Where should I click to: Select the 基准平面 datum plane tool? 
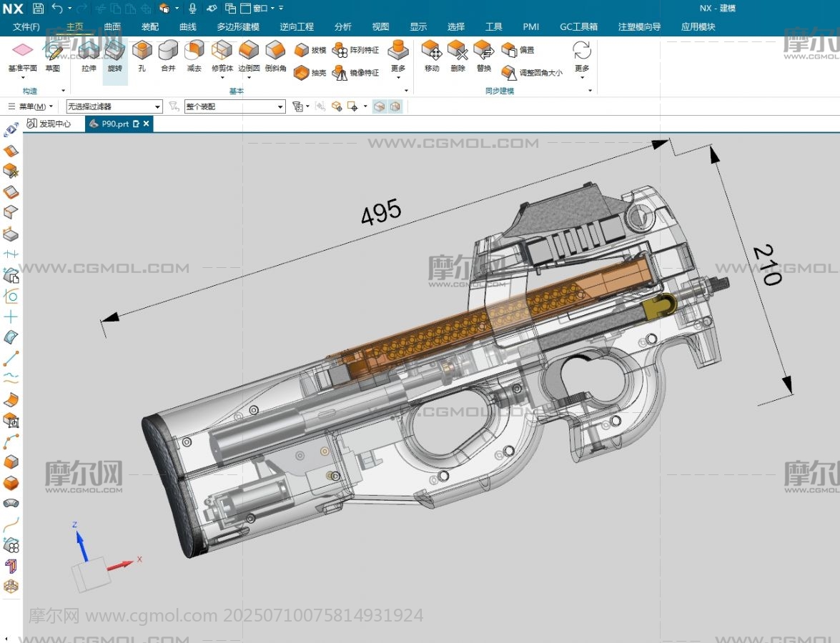(22, 57)
